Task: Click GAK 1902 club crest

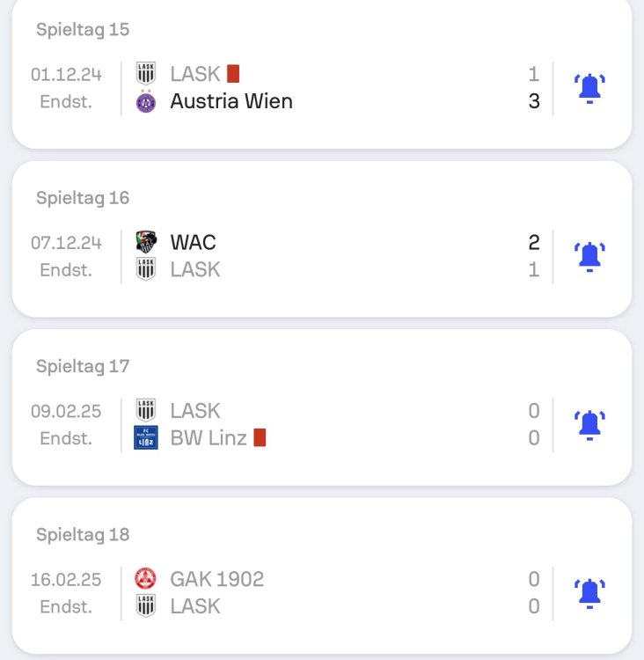Action: click(x=146, y=578)
